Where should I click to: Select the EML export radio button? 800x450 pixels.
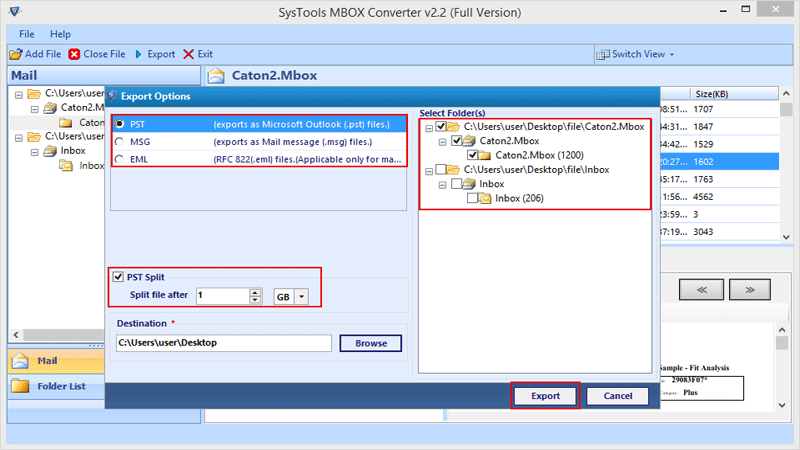tap(119, 159)
